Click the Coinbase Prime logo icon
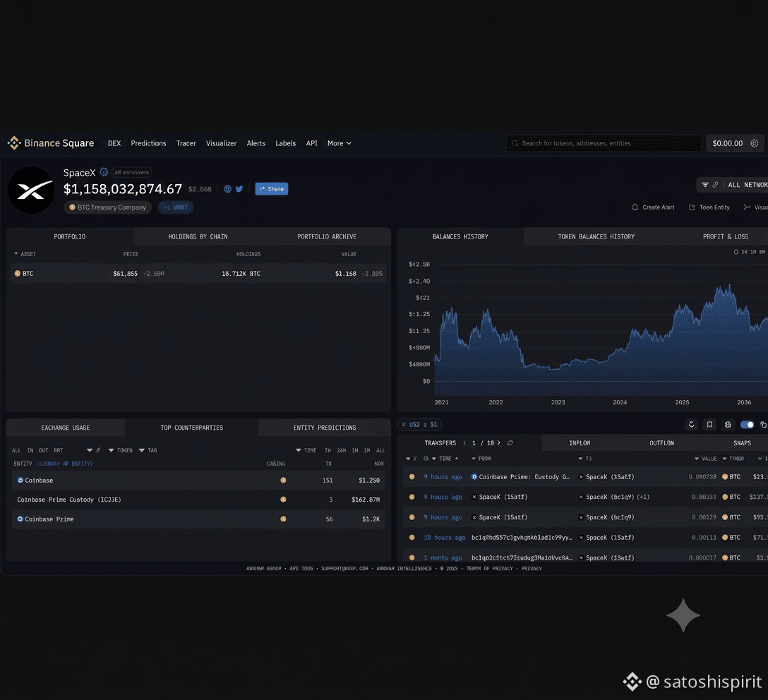 pyautogui.click(x=20, y=519)
